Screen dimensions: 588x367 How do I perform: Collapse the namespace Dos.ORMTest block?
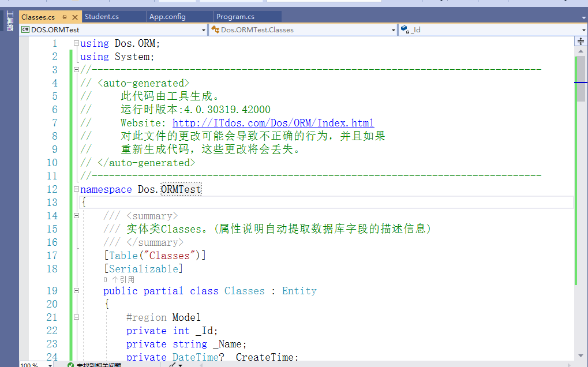tap(76, 189)
